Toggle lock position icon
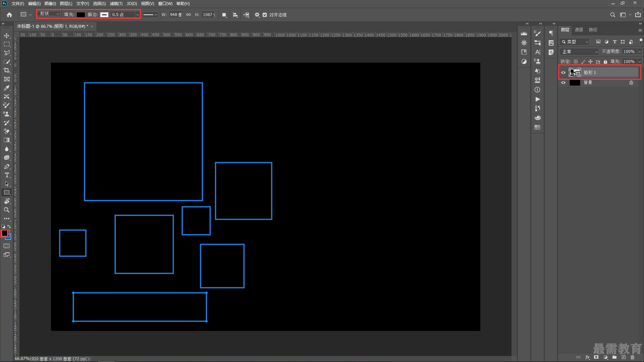644x362 pixels. 590,62
